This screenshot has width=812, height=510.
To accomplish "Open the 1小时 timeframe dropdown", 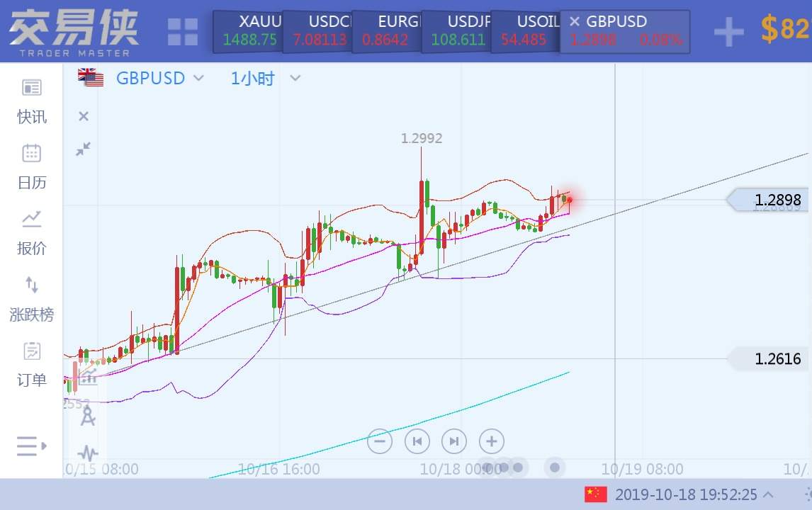I will coord(295,78).
